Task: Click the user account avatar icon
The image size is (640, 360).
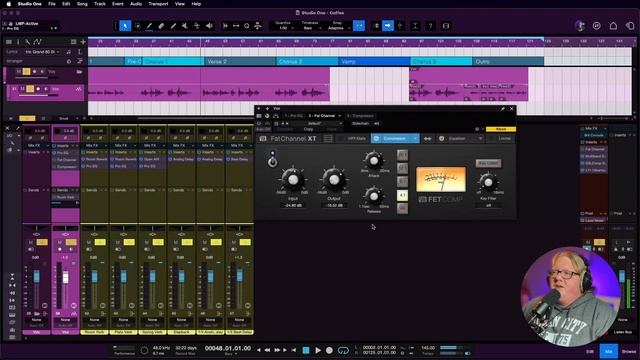Action: point(580,26)
